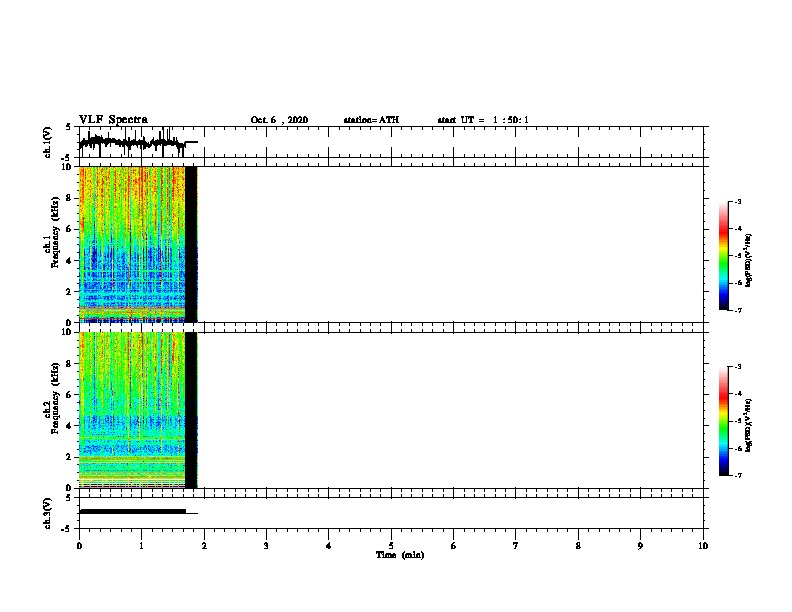Click the '6' kHz tick on ch.2 frequency axis
This screenshot has width=792, height=612.
click(69, 394)
